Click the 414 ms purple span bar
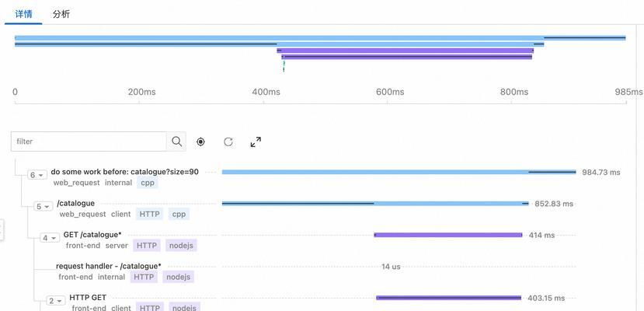644x311 pixels. click(x=448, y=235)
